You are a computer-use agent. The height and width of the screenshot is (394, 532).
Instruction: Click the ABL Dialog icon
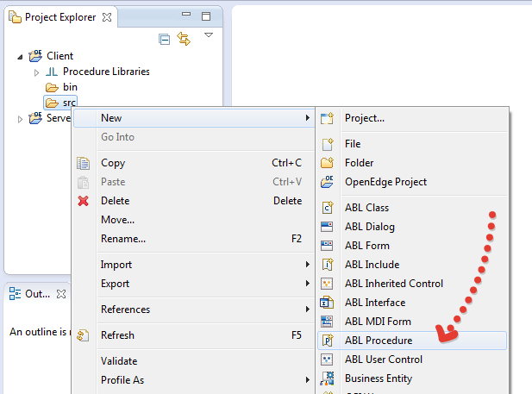(327, 227)
